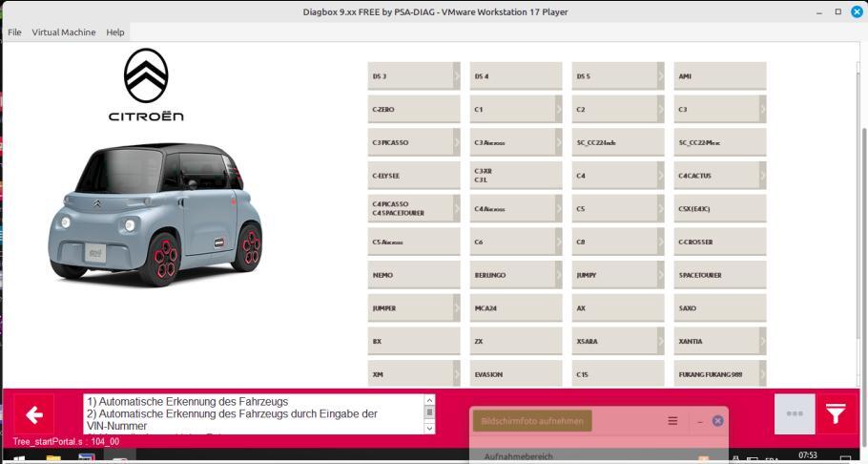This screenshot has width=868, height=464.
Task: Minimize the screenshot overlay panel
Action: 700,421
